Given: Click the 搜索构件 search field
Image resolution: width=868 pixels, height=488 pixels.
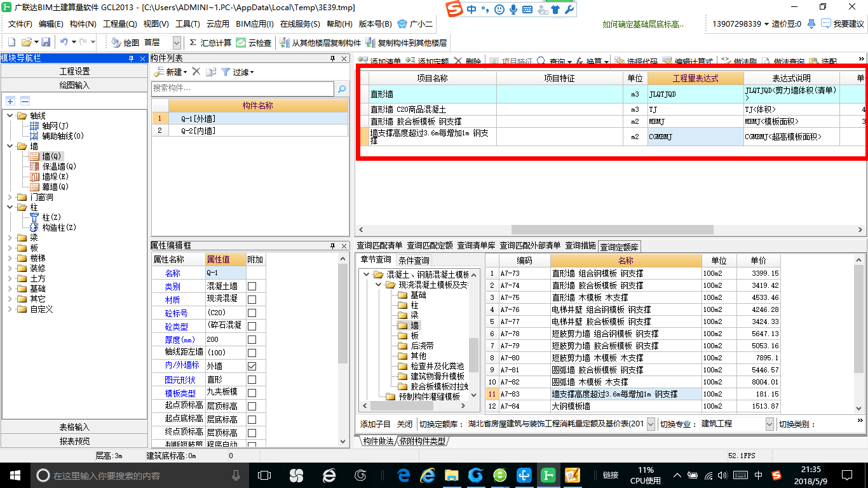Looking at the screenshot, I should tap(243, 88).
